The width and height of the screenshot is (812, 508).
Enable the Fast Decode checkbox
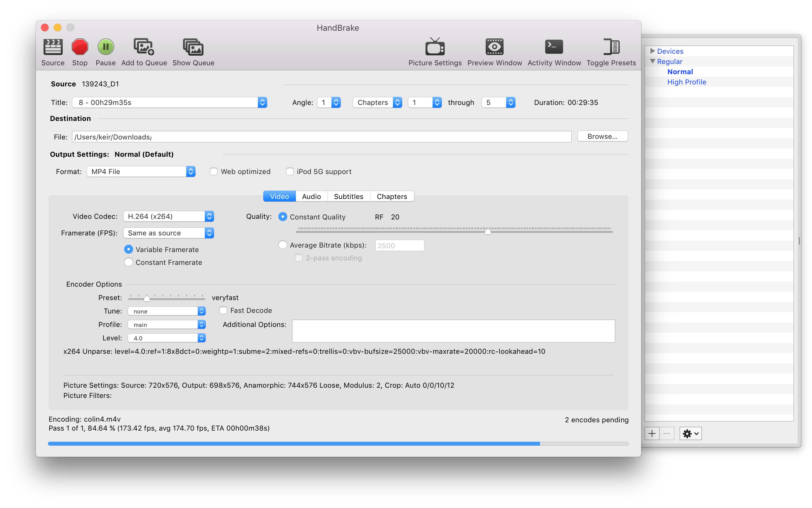(223, 310)
